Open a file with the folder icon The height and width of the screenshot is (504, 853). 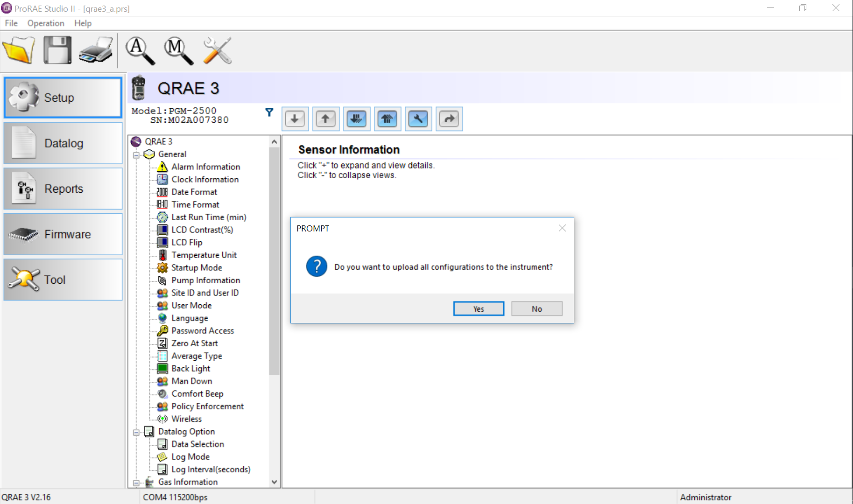point(19,50)
